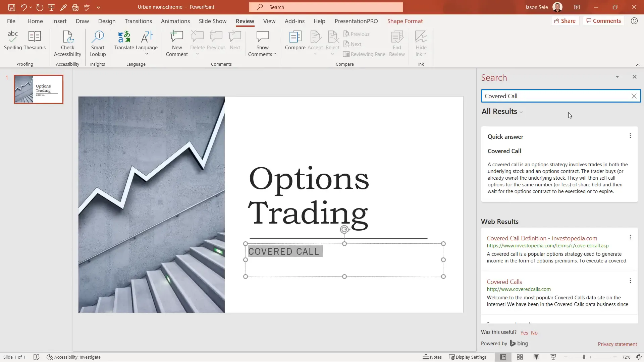644x362 pixels.
Task: Click the Translate icon
Action: click(124, 41)
